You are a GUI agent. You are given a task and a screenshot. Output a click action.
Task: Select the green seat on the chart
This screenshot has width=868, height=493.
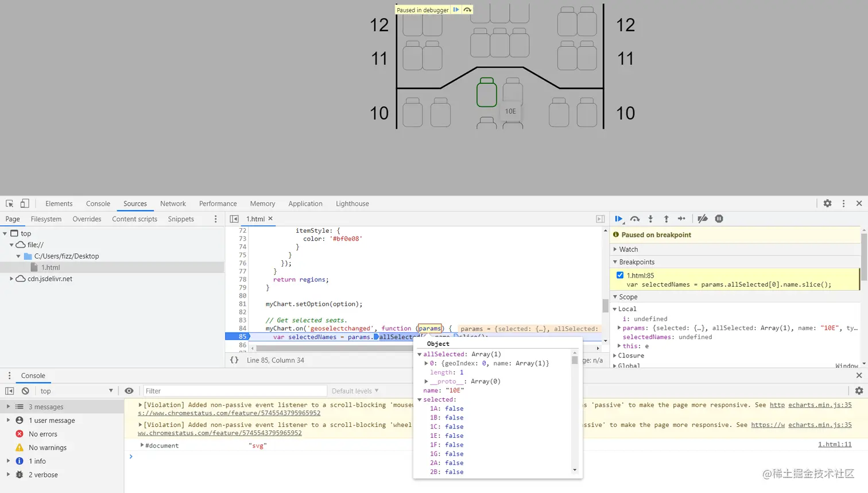click(x=486, y=92)
